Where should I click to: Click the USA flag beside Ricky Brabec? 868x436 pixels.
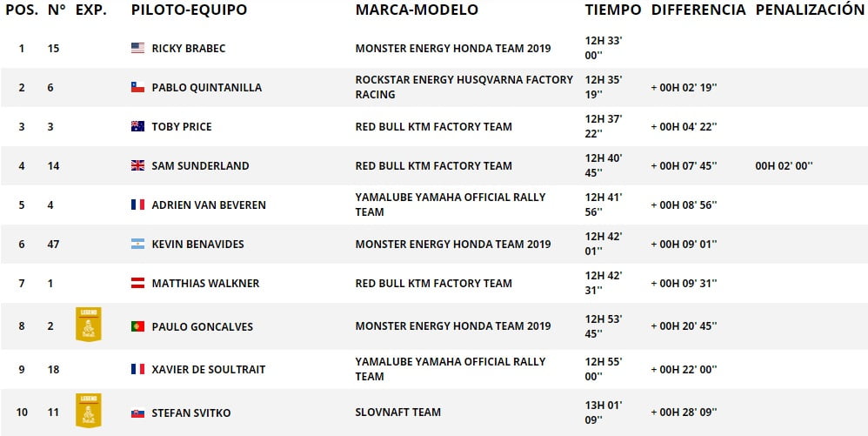(x=137, y=48)
